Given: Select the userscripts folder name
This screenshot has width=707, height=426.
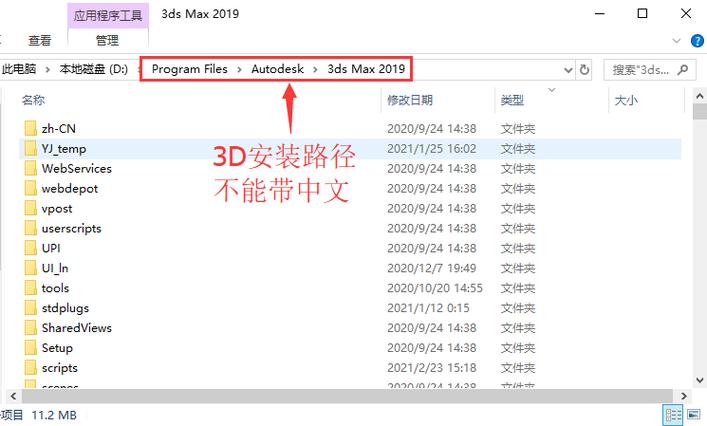Looking at the screenshot, I should click(x=71, y=229).
